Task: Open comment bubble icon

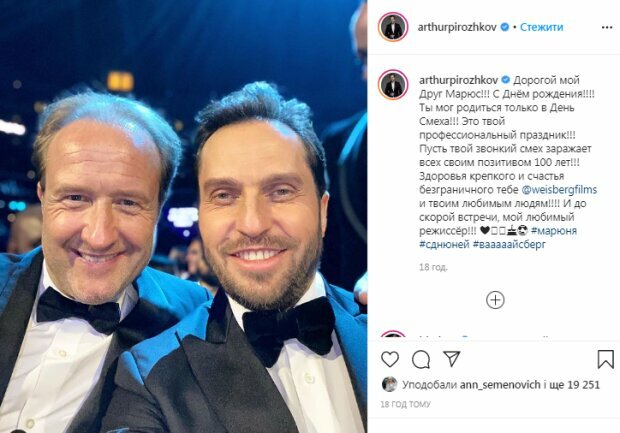Action: (x=421, y=359)
